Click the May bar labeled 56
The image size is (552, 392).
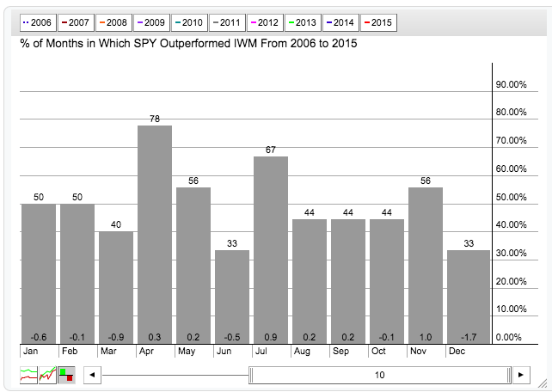point(193,266)
